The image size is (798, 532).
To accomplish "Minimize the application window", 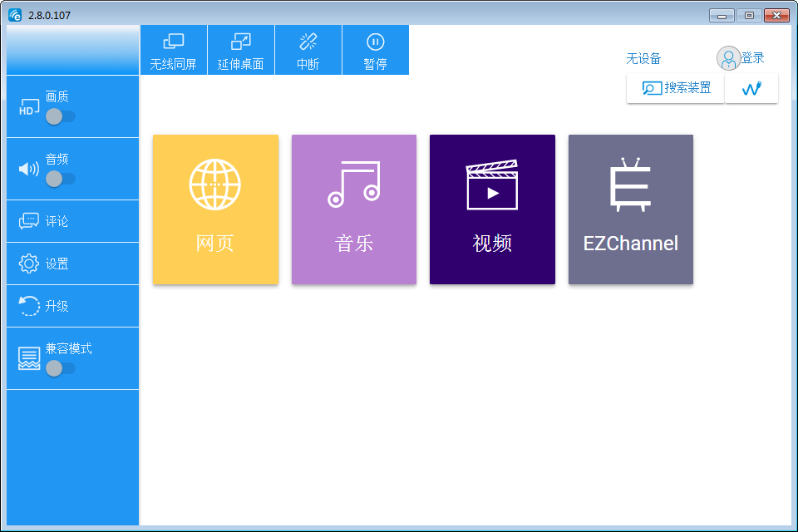I will 722,16.
